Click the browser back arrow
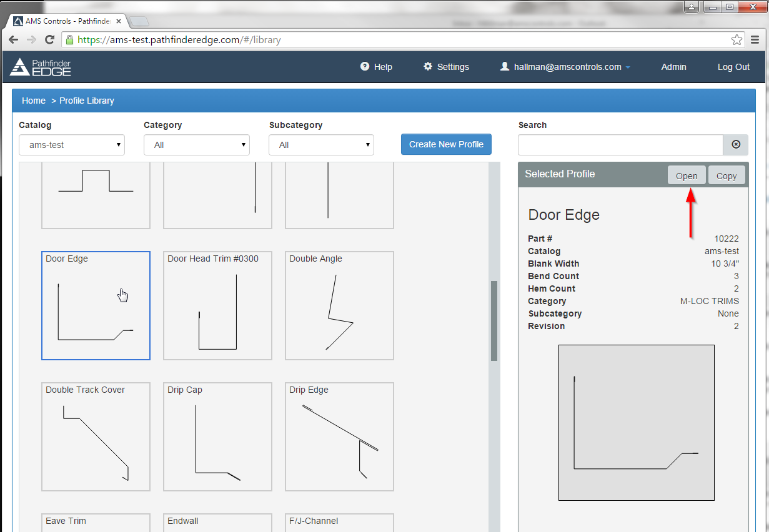Image resolution: width=769 pixels, height=532 pixels. coord(14,40)
